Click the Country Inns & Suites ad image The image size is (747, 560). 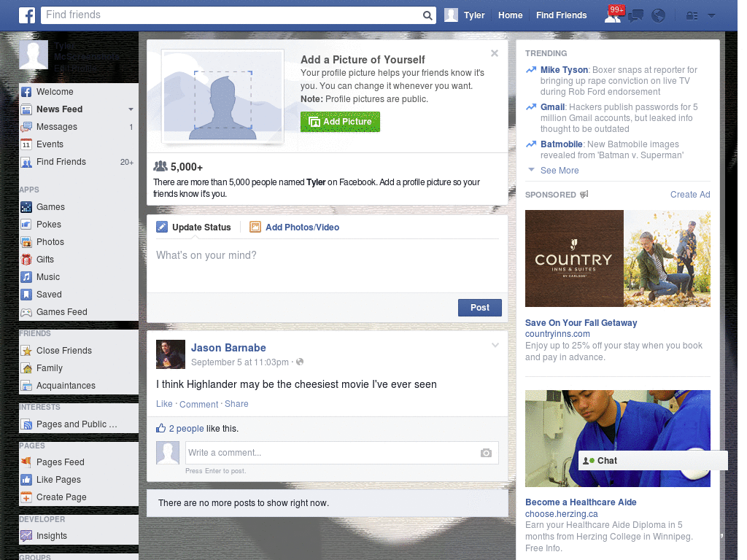617,259
